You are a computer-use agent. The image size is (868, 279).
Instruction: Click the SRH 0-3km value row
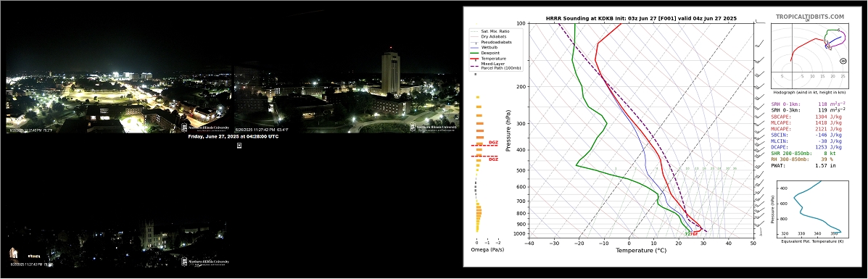[809, 110]
